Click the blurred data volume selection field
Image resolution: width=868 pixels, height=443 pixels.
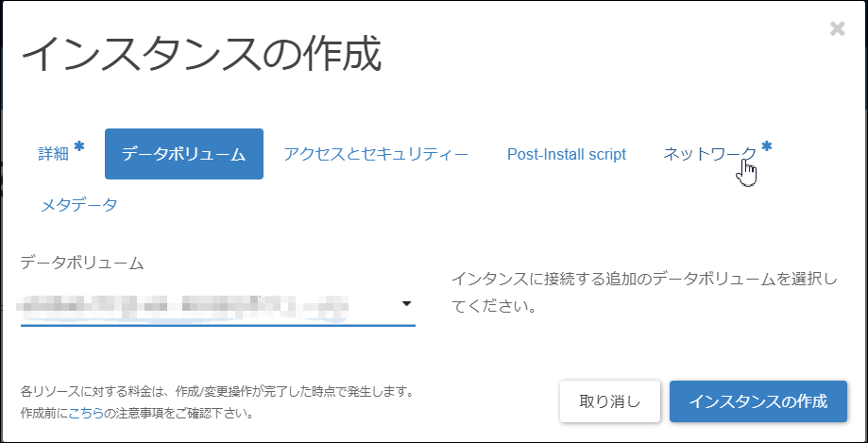[x=189, y=305]
